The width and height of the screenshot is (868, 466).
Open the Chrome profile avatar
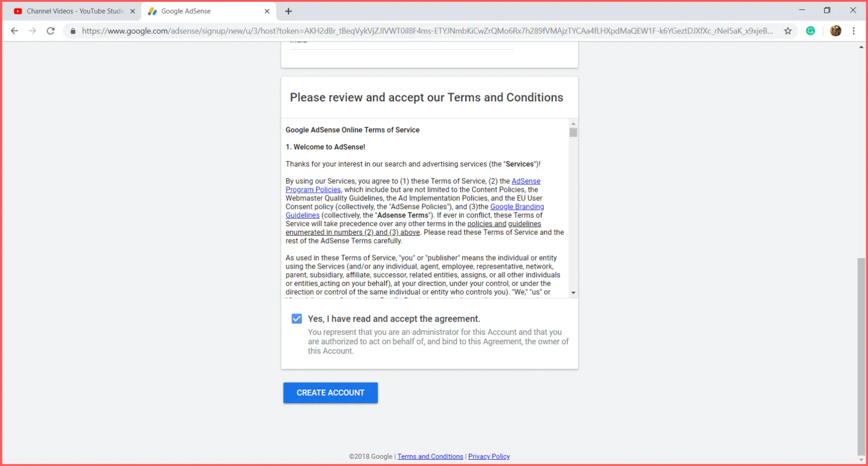(836, 31)
